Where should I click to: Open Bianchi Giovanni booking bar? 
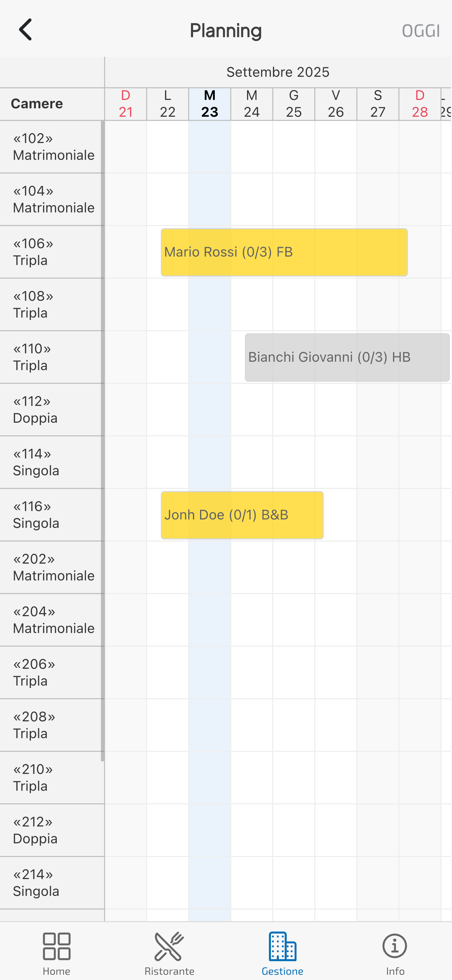[347, 358]
